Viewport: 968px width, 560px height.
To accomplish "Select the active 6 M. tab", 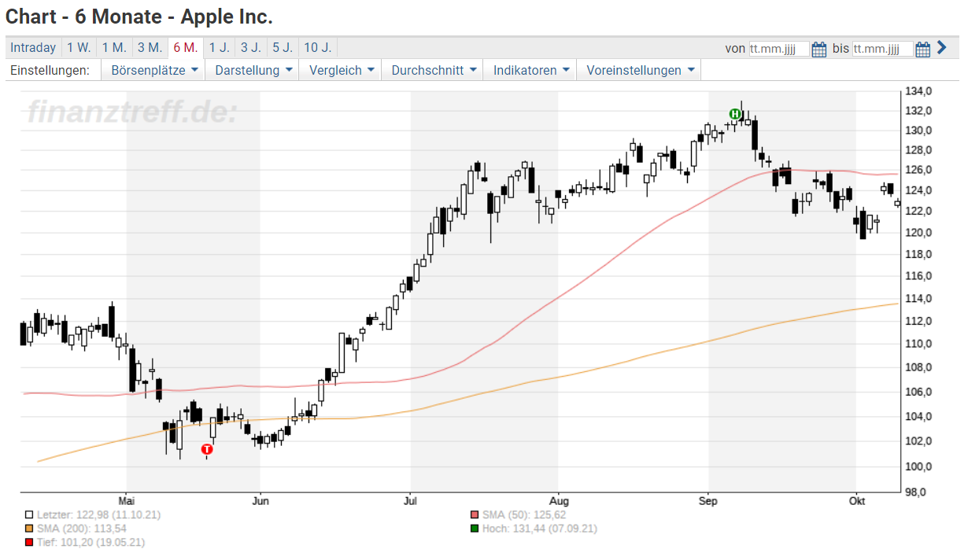I will (x=186, y=48).
